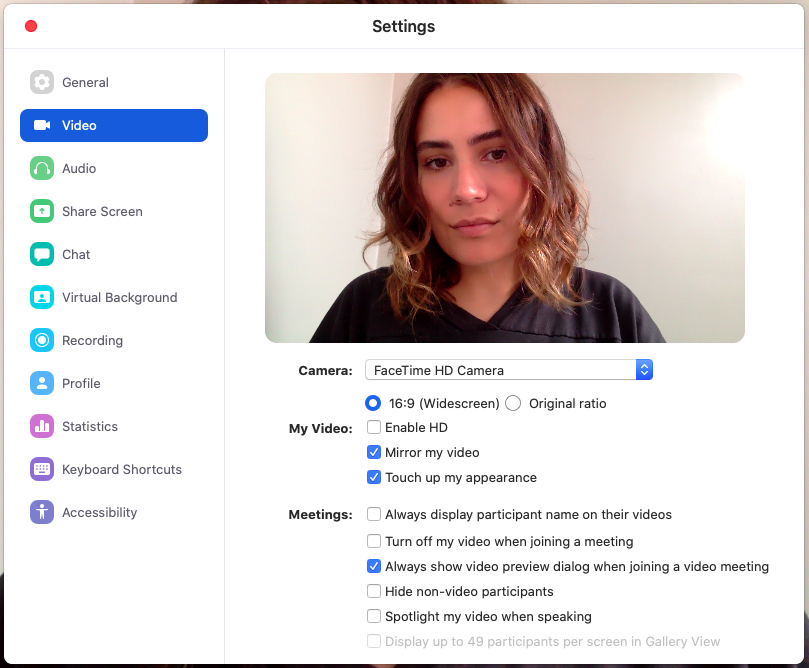
Task: Click the Chat bubble icon
Action: pyautogui.click(x=42, y=254)
